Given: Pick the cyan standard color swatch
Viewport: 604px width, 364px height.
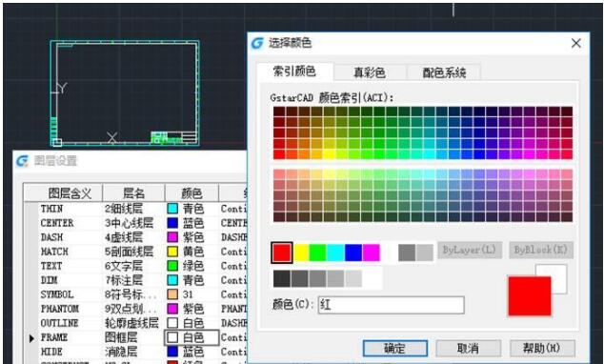Looking at the screenshot, I should 335,253.
